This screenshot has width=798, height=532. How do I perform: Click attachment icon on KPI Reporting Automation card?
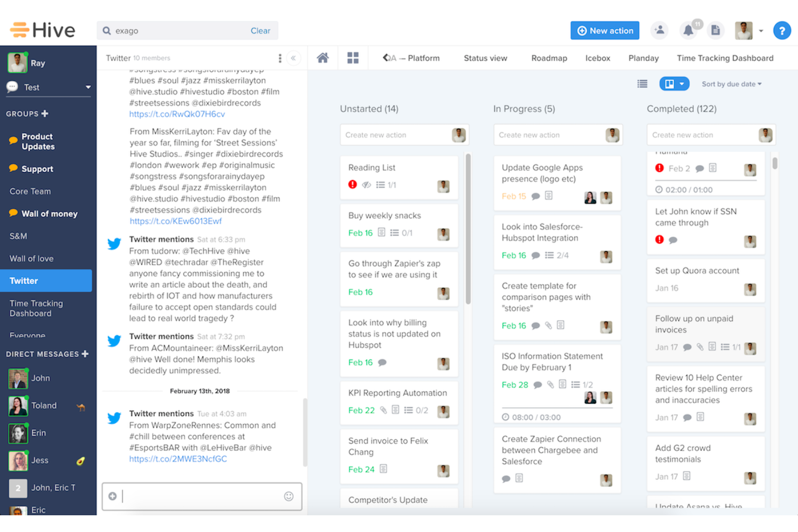(383, 410)
